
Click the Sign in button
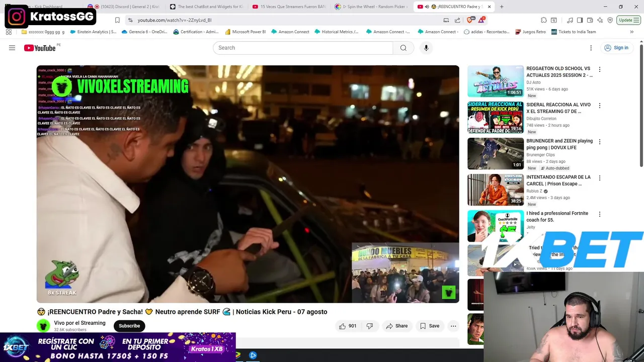(616, 48)
